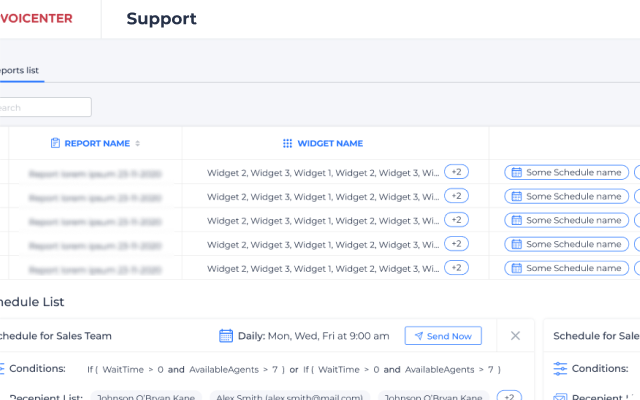The width and height of the screenshot is (640, 400).
Task: Expand the +2 widgets badge in first row
Action: (x=456, y=172)
